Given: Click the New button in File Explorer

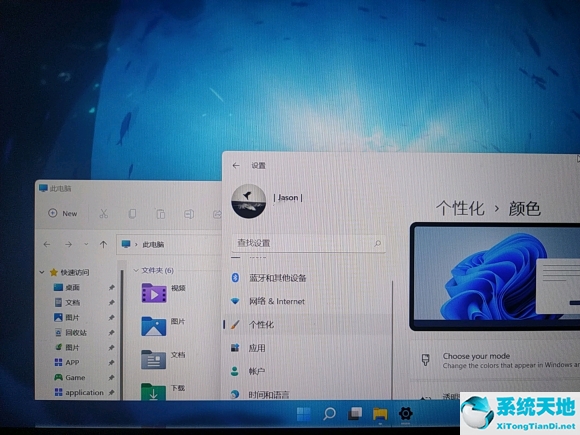Looking at the screenshot, I should pos(63,213).
